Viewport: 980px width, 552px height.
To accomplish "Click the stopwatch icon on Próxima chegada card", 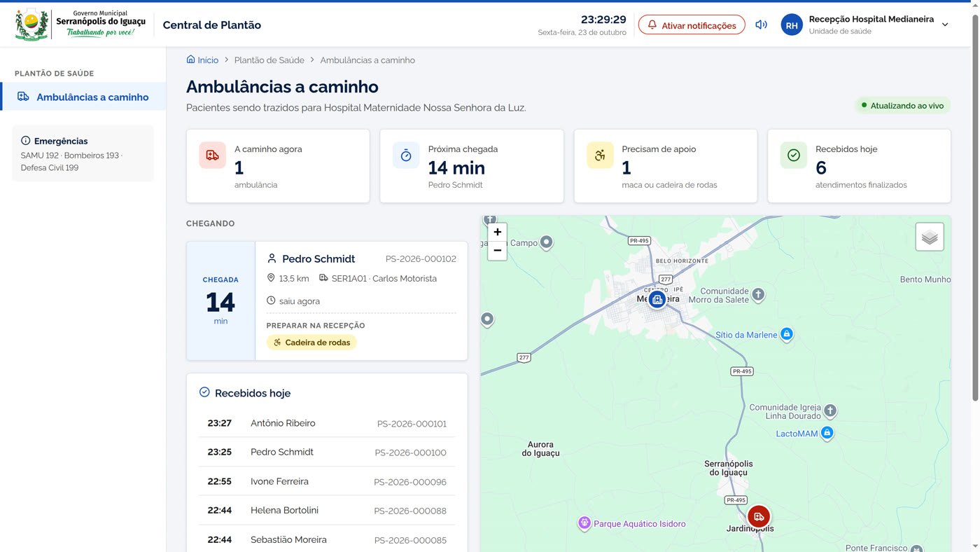I will point(406,156).
